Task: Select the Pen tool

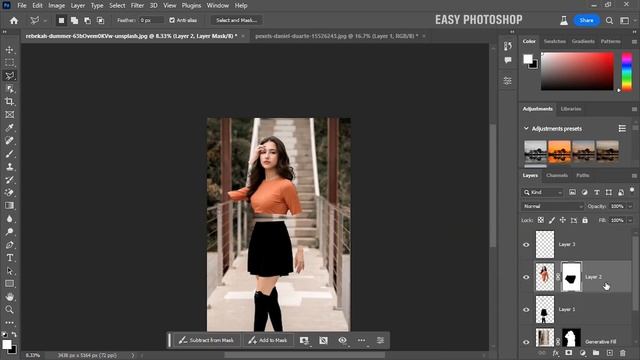Action: [9, 245]
